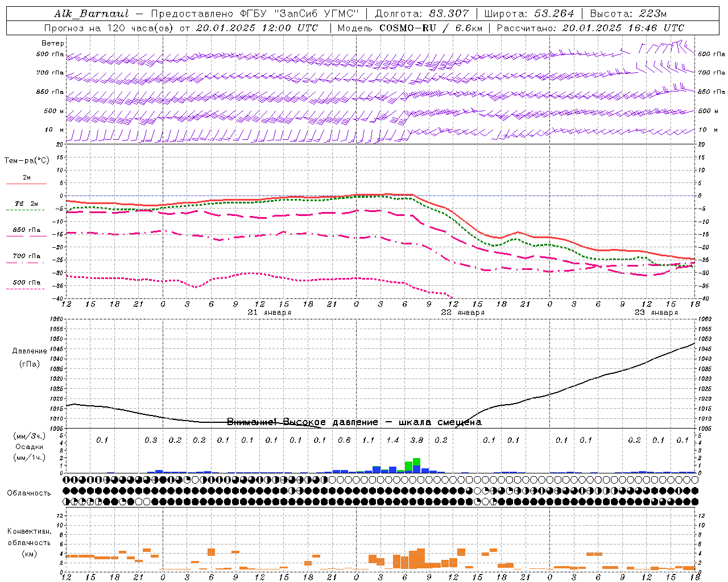Viewport: 728px width, 582px height.
Task: Click the Долгота: 83.307 header field
Action: pyautogui.click(x=422, y=14)
